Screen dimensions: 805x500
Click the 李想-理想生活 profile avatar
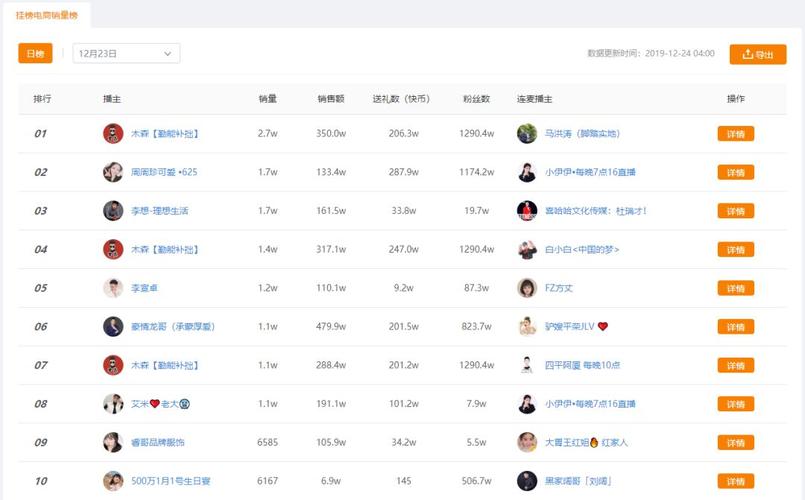(x=113, y=211)
